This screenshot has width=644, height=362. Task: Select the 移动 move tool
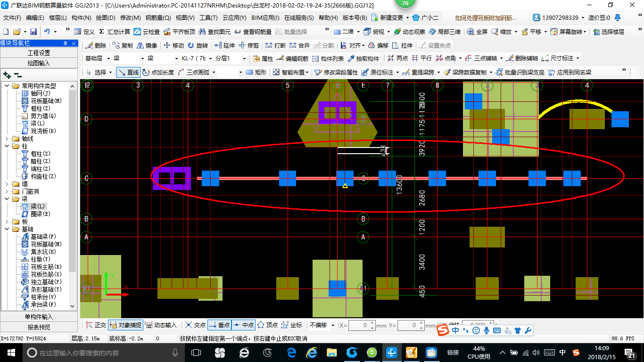coord(173,45)
